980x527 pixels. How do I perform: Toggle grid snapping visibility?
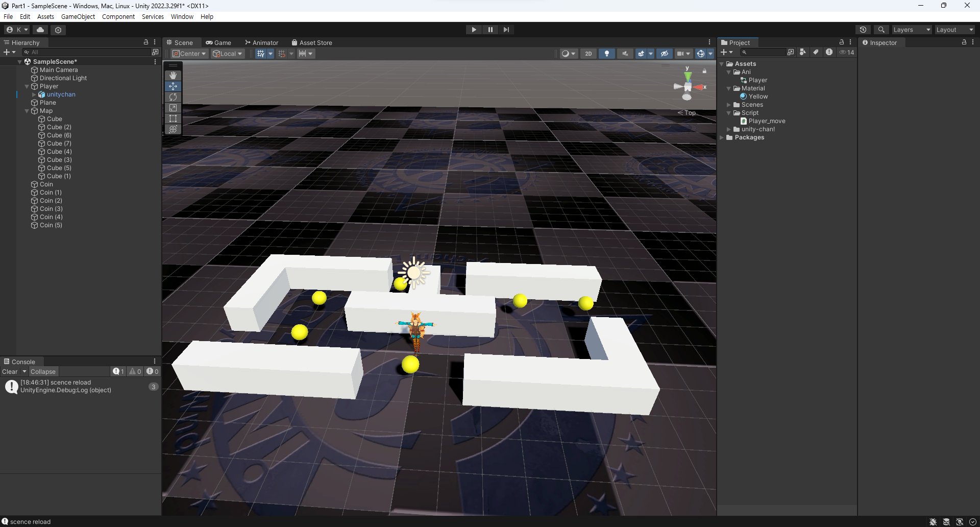(x=261, y=54)
